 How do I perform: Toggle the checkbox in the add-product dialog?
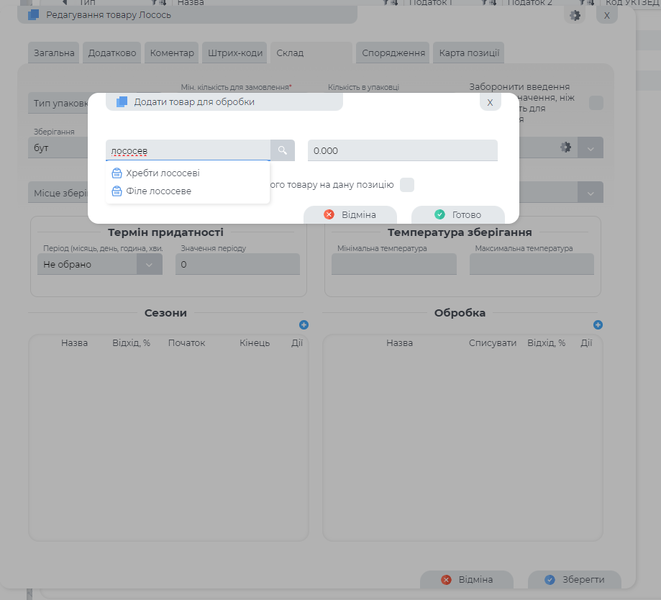point(407,184)
